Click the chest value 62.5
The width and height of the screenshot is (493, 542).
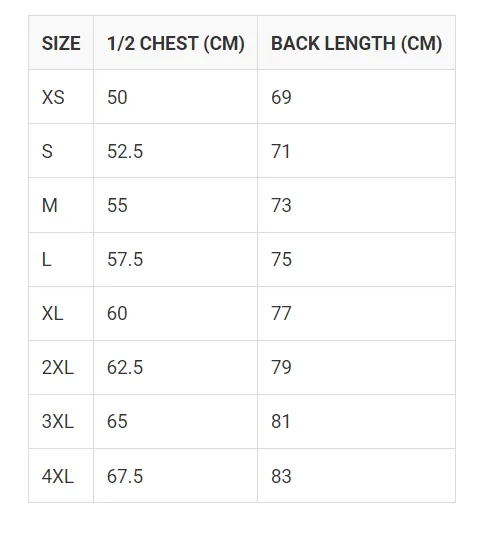point(125,367)
